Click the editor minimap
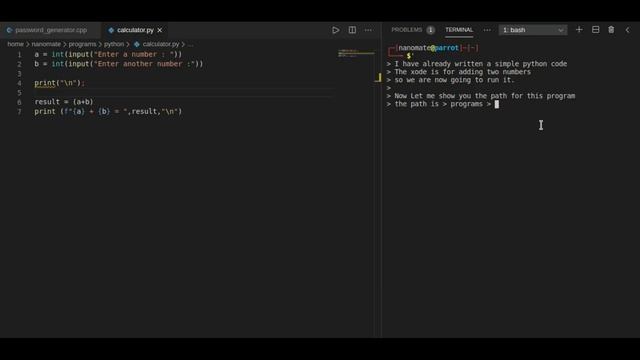Image resolution: width=640 pixels, height=360 pixels. (x=356, y=53)
